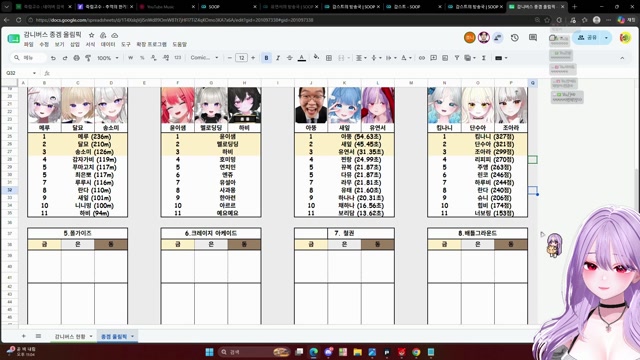Open the 데이터 menu

coord(108,44)
